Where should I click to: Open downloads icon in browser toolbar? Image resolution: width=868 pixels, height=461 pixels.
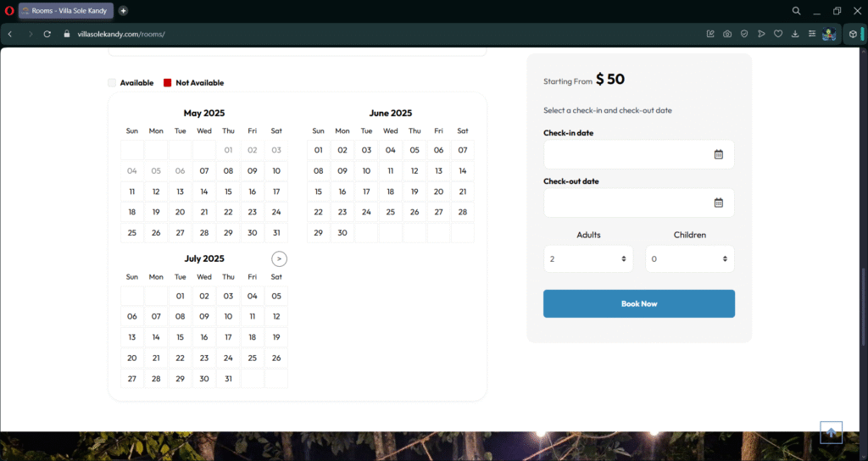[x=795, y=34]
